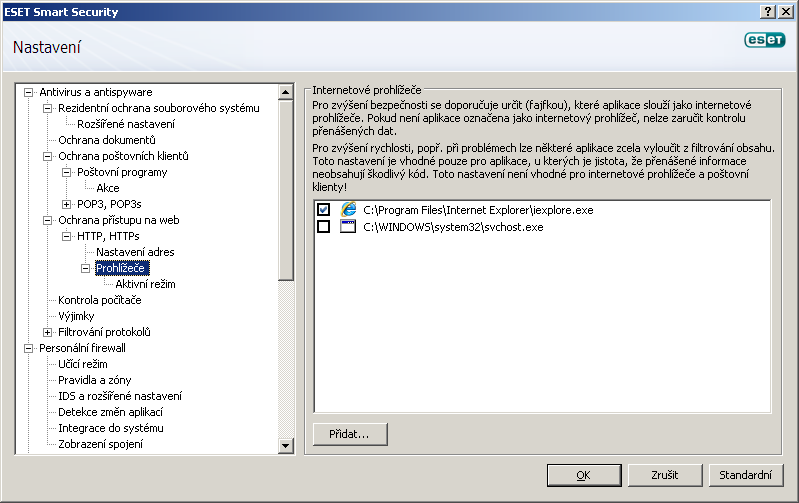Image resolution: width=799 pixels, height=503 pixels.
Task: Cancel with the Zrušit button
Action: (x=665, y=475)
